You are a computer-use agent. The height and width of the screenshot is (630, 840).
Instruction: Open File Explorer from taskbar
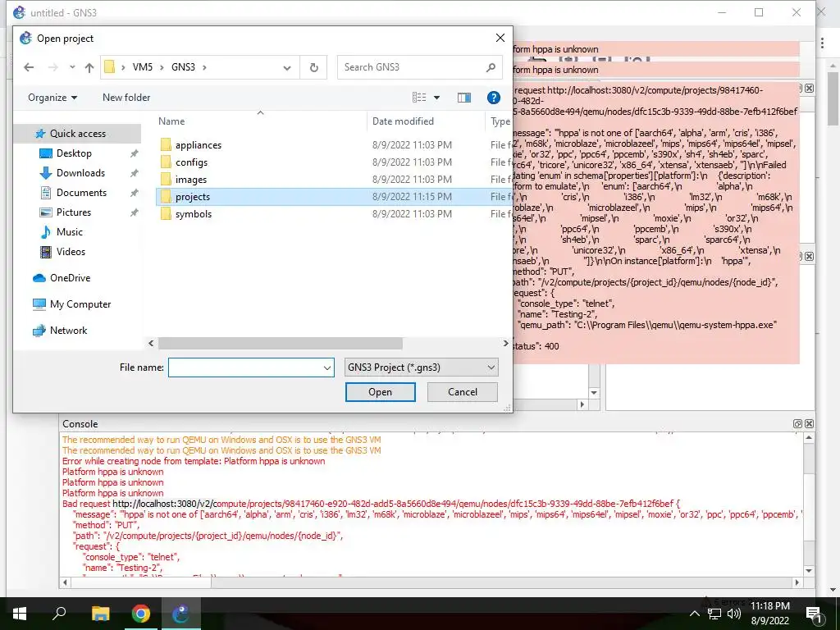pos(100,614)
